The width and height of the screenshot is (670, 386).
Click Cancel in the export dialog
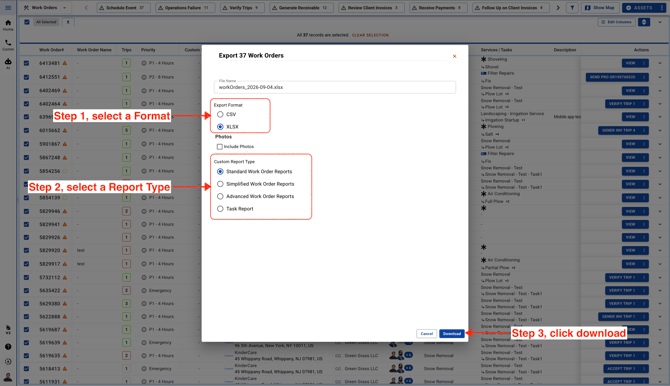[x=426, y=333]
